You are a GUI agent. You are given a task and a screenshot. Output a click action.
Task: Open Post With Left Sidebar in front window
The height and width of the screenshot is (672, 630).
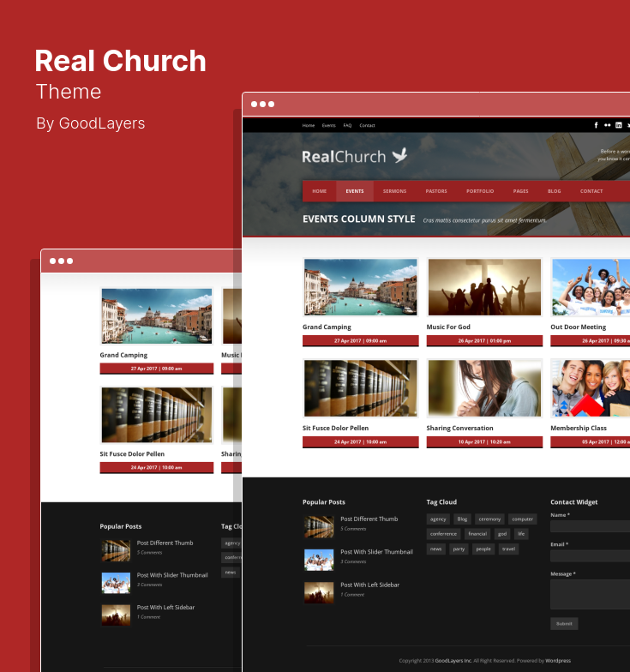click(370, 585)
